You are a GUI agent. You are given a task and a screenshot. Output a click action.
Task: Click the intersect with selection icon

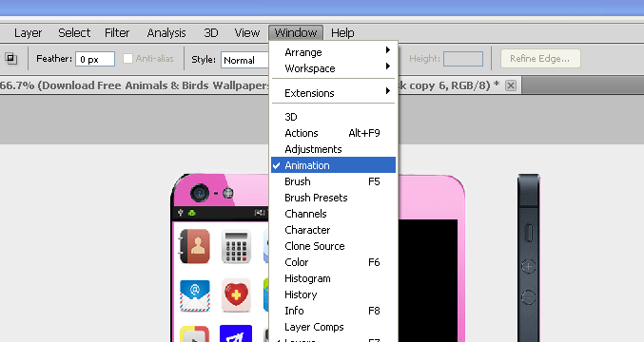(11, 59)
